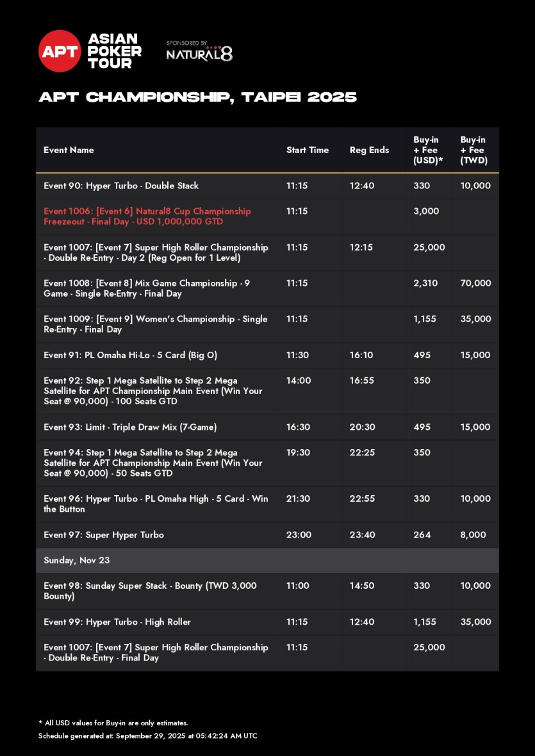Screen dimensions: 535x756
Task: Select Event 1009 Women's Championship entry
Action: [x=155, y=324]
